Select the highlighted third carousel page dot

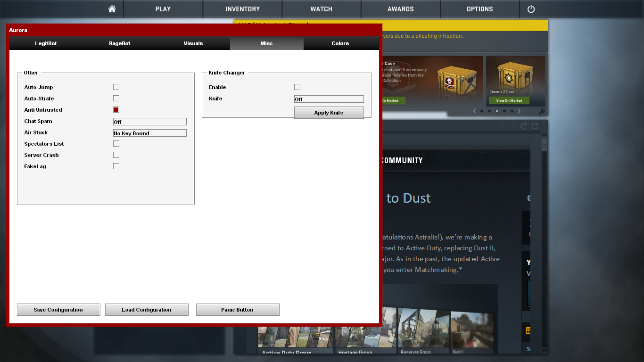[497, 111]
